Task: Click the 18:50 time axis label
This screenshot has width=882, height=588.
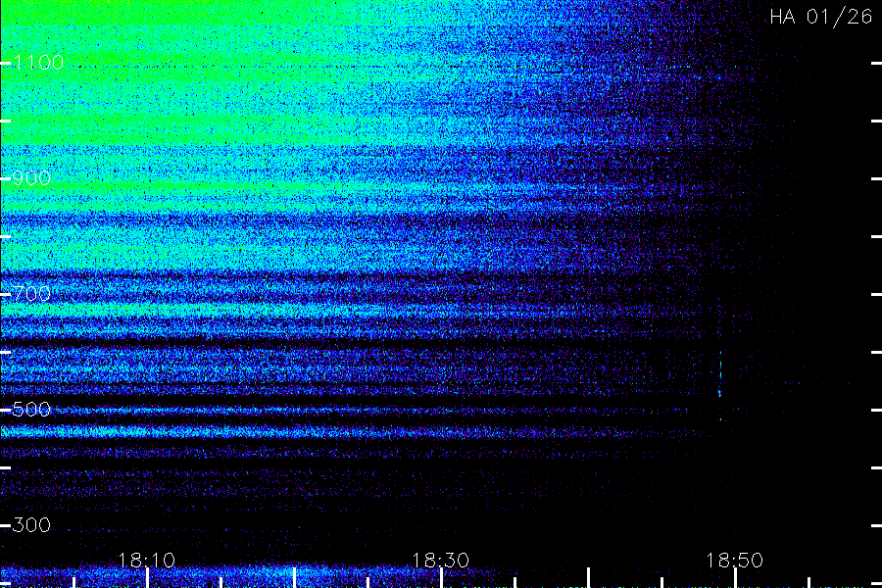Action: [735, 561]
